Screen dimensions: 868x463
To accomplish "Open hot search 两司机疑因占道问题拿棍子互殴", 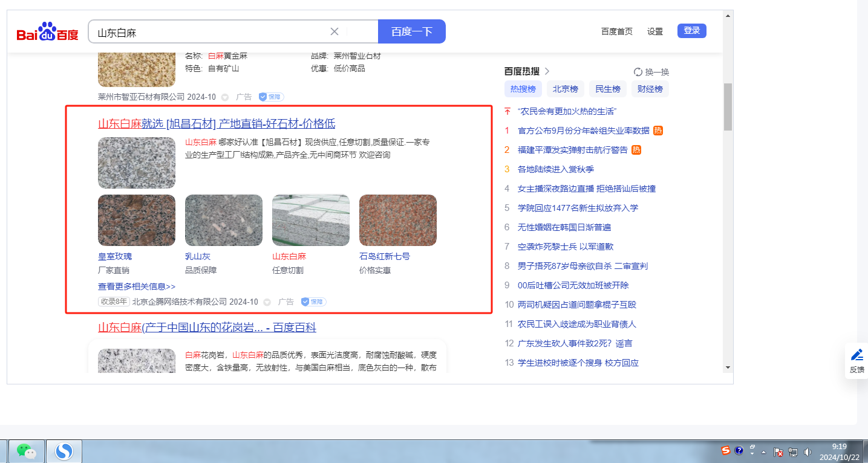I will pos(577,305).
